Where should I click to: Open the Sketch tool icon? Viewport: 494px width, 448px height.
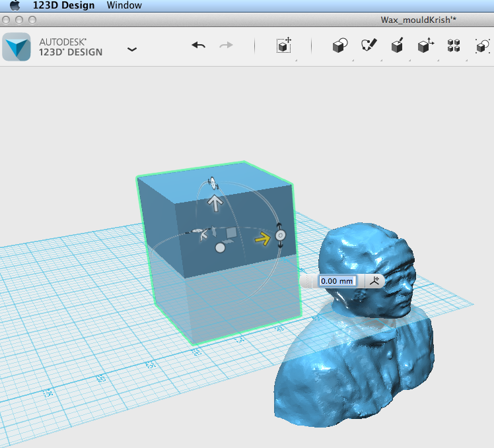(x=369, y=45)
